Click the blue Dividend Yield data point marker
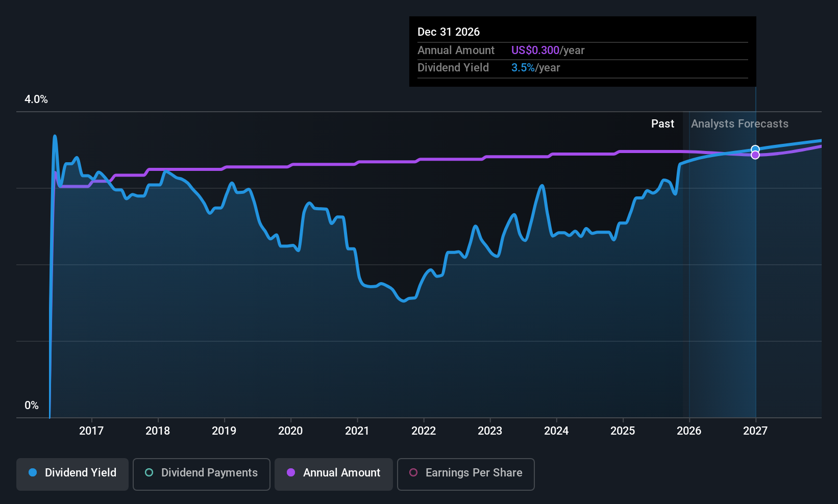Image resolution: width=838 pixels, height=504 pixels. pos(755,149)
